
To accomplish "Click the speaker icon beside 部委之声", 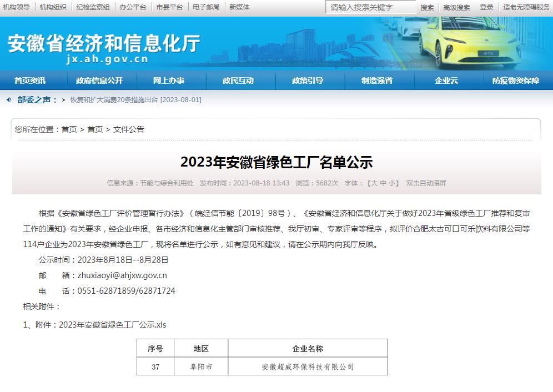I will (9, 100).
